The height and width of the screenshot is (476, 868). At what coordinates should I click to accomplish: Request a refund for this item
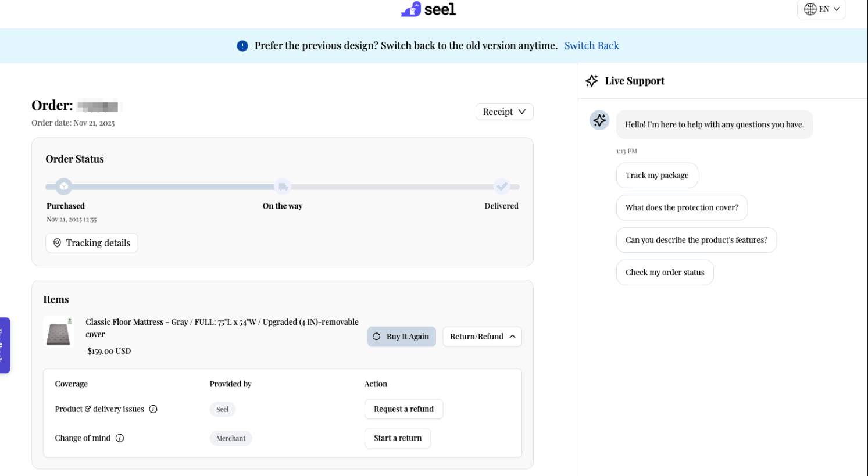point(403,409)
